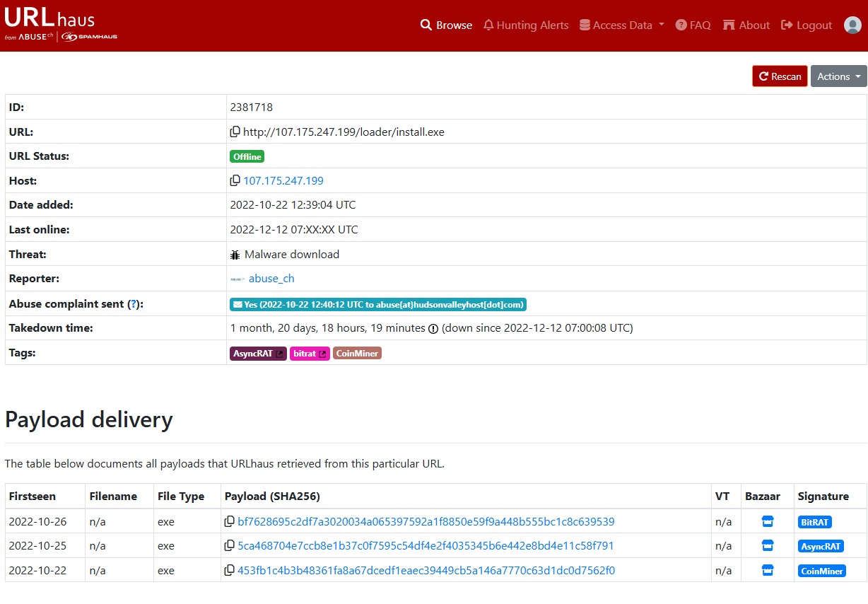This screenshot has width=868, height=604.
Task: Click the AsyncRAT tag badge
Action: pos(258,354)
